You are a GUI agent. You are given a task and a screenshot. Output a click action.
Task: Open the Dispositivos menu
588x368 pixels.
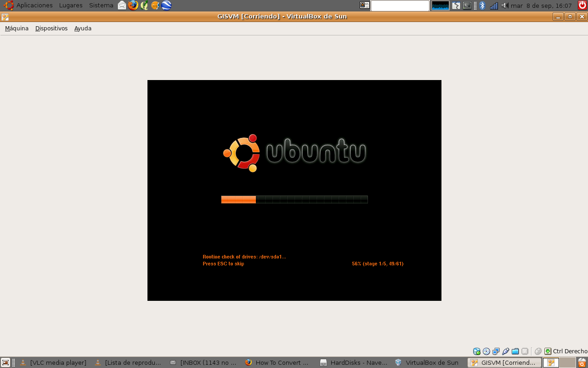pyautogui.click(x=51, y=29)
